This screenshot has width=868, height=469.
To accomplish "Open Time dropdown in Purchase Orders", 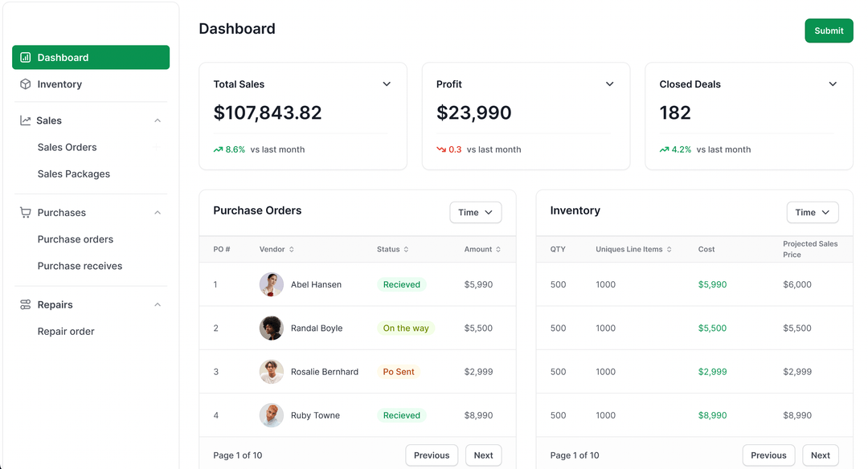I will (x=476, y=213).
